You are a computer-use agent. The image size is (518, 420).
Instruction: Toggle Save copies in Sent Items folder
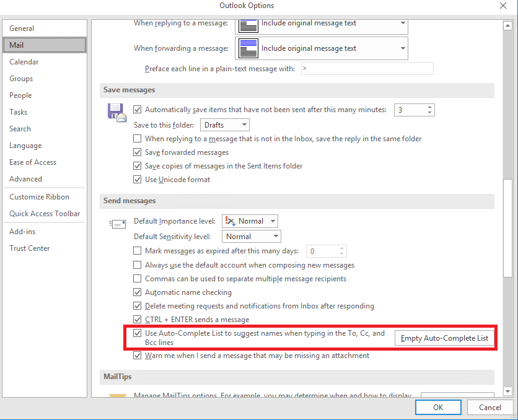point(137,166)
